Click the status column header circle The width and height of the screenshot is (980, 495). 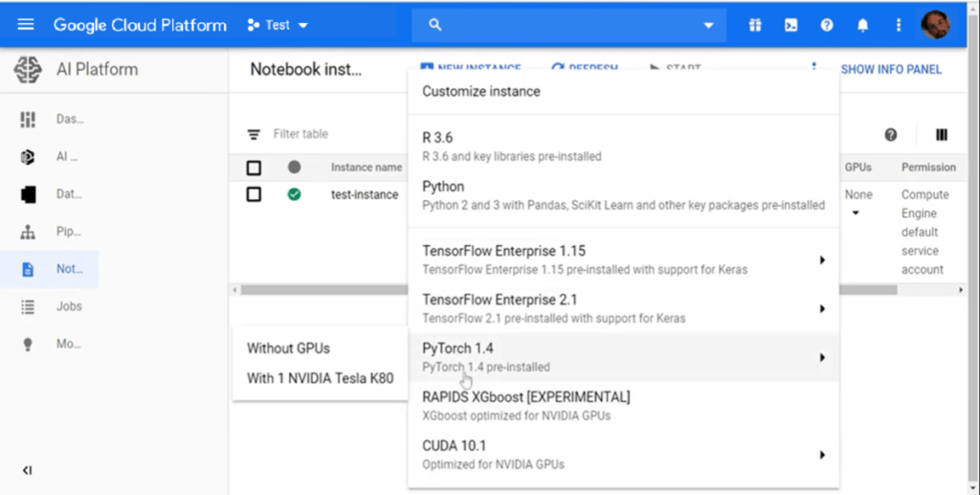tap(294, 167)
